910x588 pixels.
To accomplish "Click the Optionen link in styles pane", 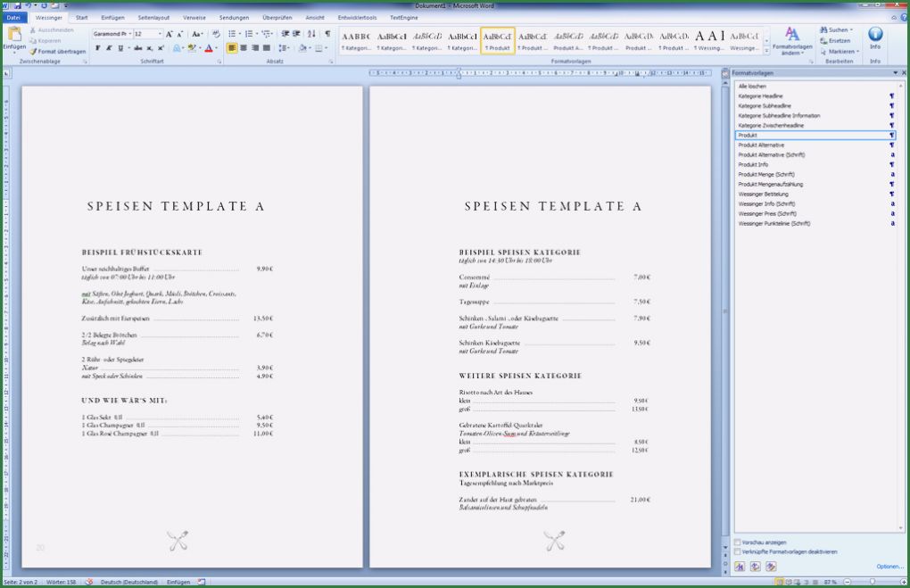I will point(887,567).
